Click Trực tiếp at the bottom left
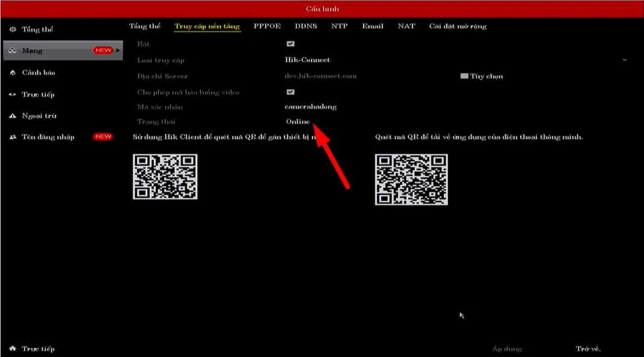 click(x=38, y=349)
